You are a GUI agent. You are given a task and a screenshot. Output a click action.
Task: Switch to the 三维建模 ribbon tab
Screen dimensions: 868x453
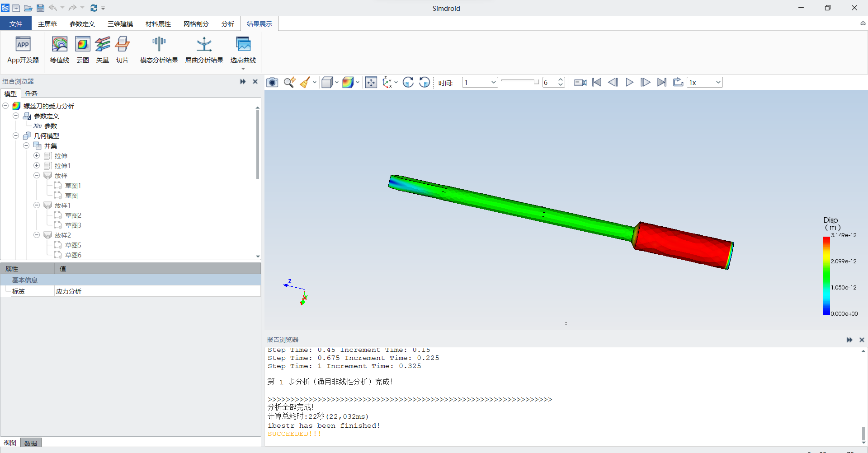click(120, 24)
